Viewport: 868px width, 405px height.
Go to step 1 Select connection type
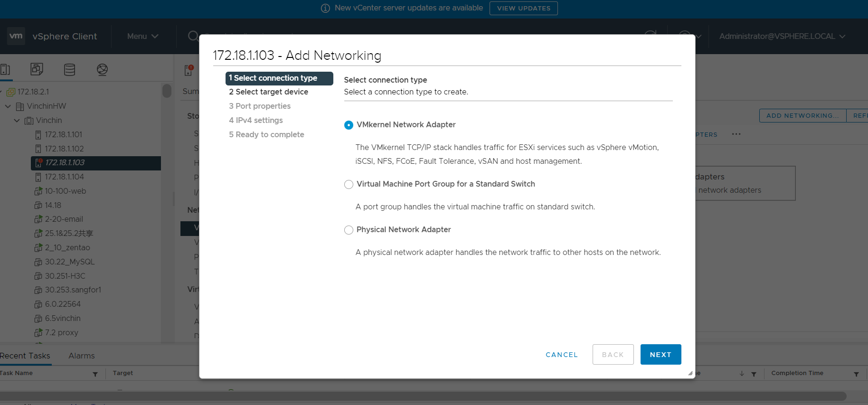click(x=279, y=78)
